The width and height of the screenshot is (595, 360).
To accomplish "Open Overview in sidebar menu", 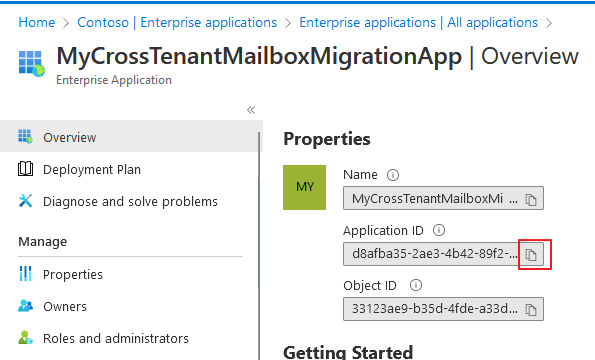I will [x=131, y=137].
